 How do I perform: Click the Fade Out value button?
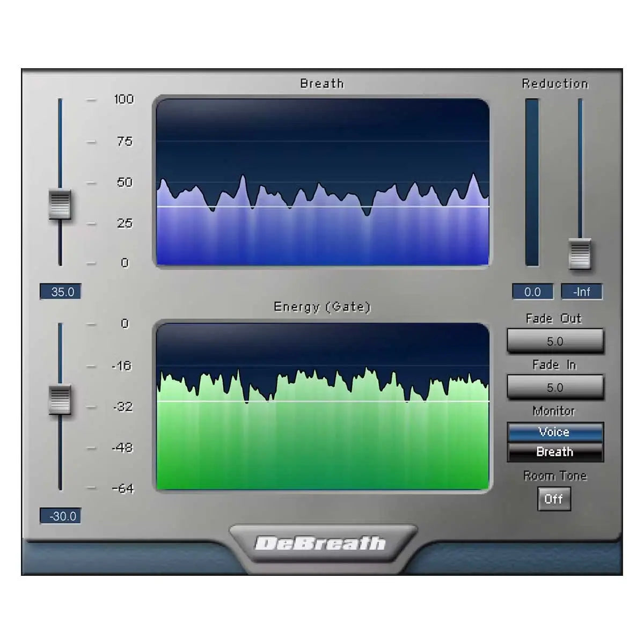coord(555,341)
